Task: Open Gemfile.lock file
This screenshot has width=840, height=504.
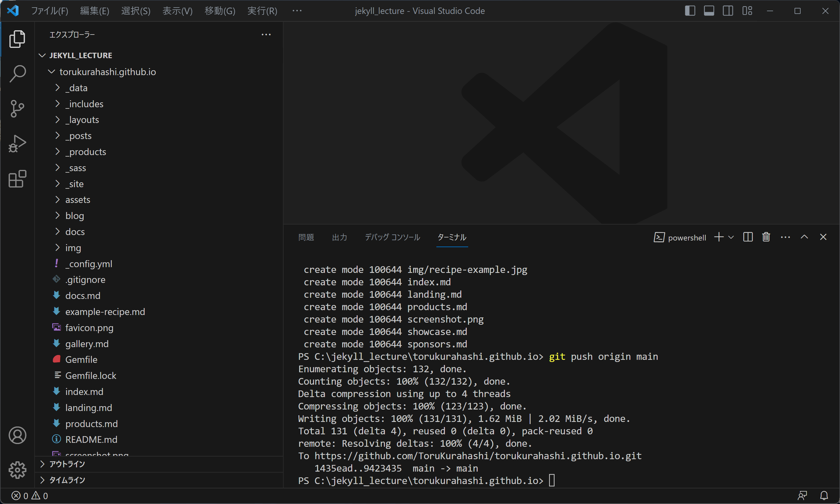Action: 159,376
